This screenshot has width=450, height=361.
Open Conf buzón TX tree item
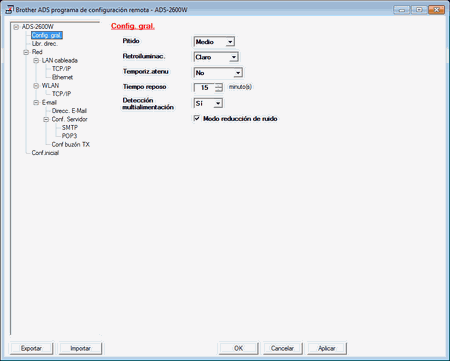pos(71,144)
